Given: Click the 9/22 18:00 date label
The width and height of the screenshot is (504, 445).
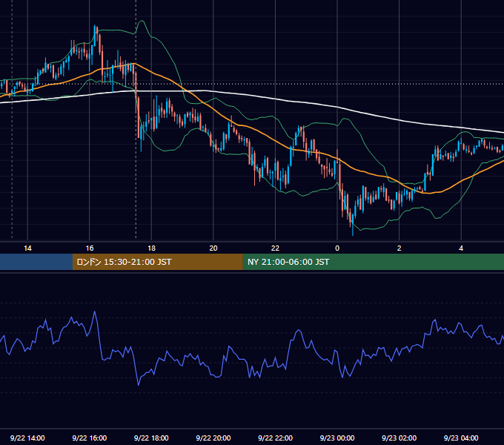Looking at the screenshot, I should point(151,438).
